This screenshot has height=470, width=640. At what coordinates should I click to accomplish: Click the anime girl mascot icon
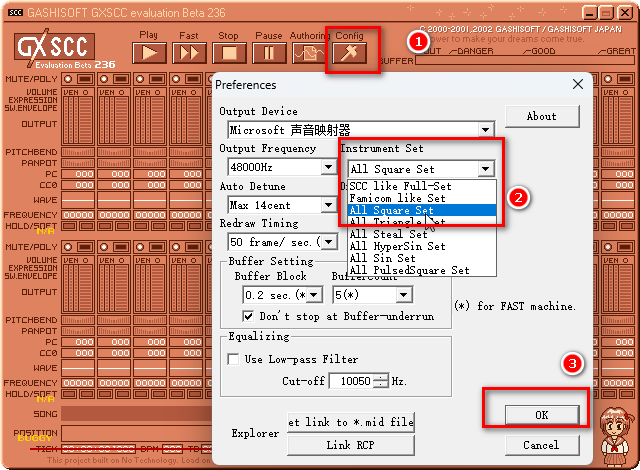pos(616,437)
